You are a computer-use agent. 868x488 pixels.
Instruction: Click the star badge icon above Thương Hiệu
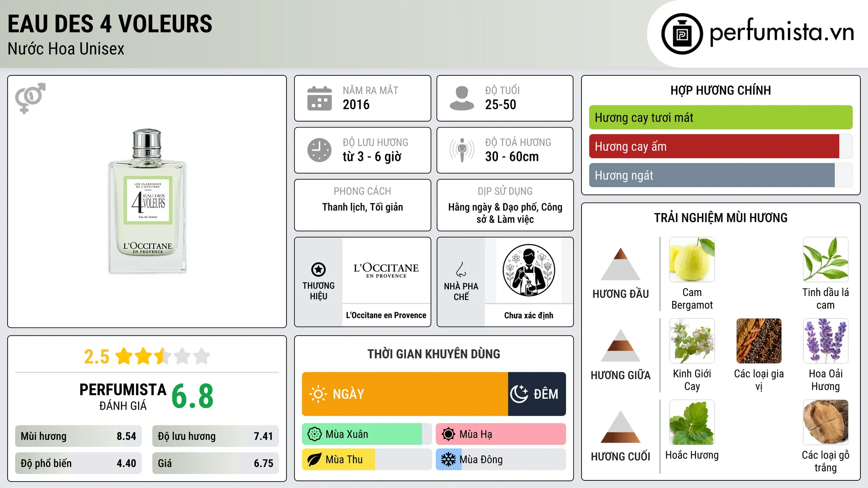(318, 269)
